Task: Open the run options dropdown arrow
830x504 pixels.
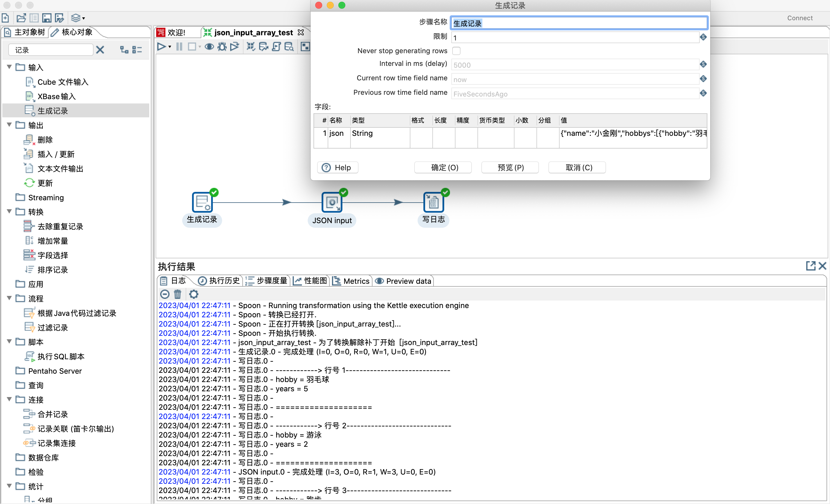Action: pyautogui.click(x=170, y=47)
